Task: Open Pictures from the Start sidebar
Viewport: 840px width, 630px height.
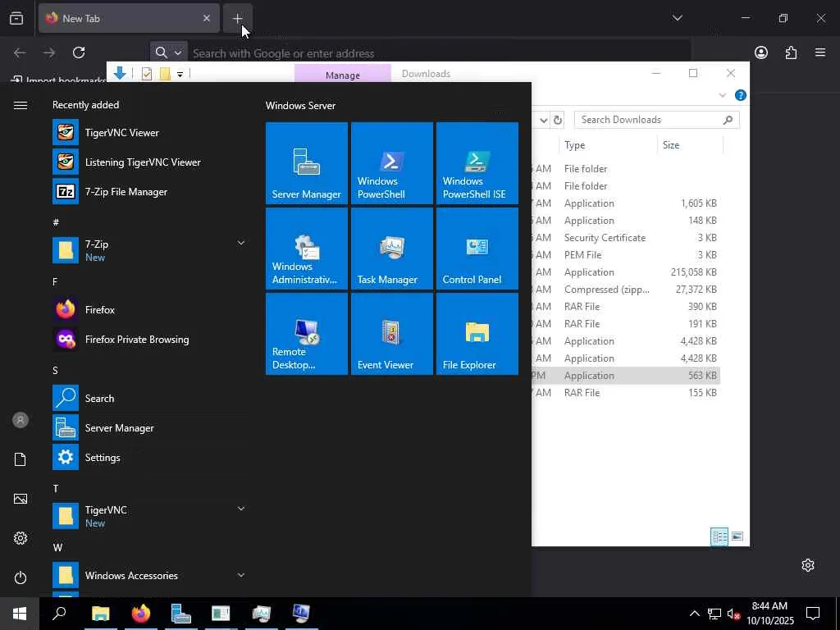Action: pos(21,499)
